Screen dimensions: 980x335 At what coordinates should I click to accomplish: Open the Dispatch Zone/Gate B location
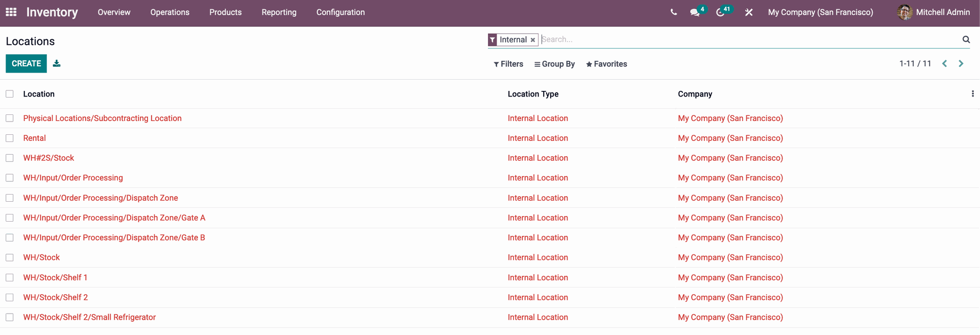click(x=114, y=237)
